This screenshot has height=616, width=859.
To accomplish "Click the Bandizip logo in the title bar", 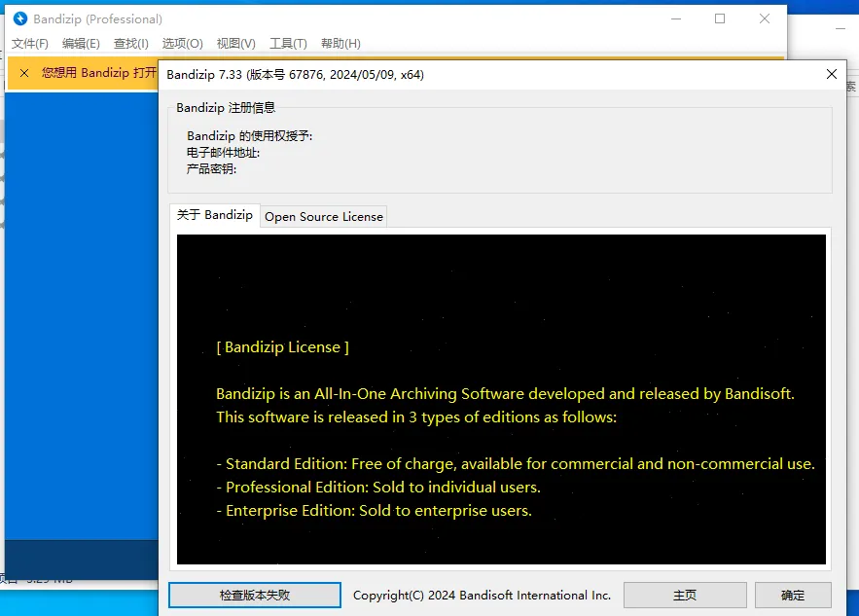I will click(21, 18).
